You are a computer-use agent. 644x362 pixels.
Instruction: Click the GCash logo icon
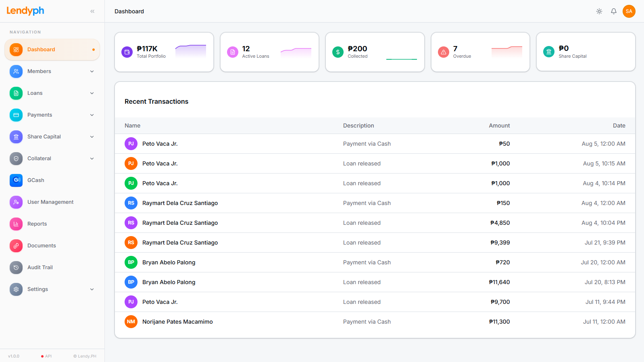tap(16, 180)
